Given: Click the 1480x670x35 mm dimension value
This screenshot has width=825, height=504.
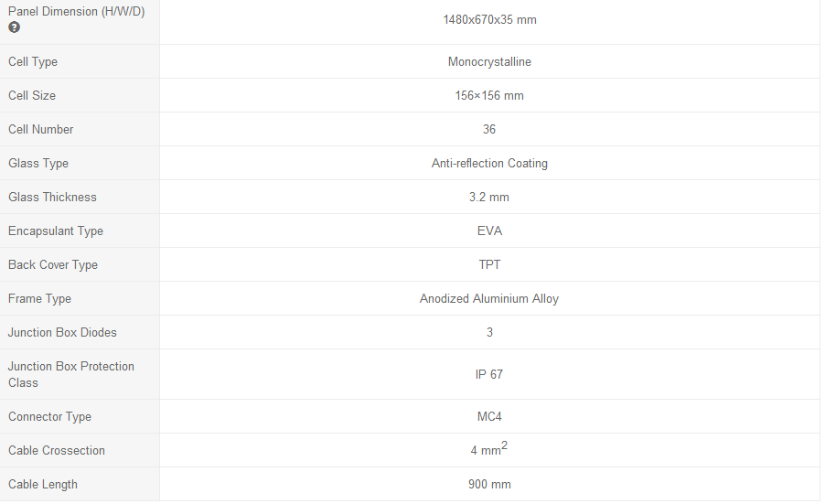Looking at the screenshot, I should click(x=489, y=20).
